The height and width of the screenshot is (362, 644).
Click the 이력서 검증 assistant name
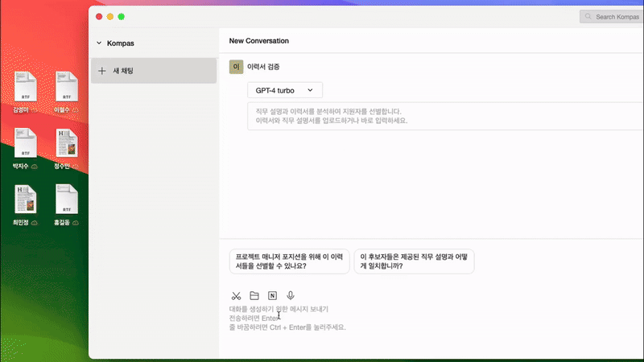tap(263, 67)
